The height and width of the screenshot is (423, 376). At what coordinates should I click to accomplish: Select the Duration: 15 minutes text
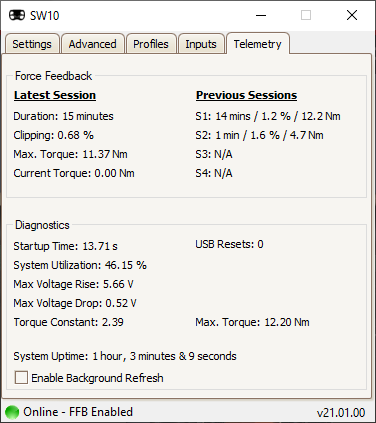pos(63,116)
